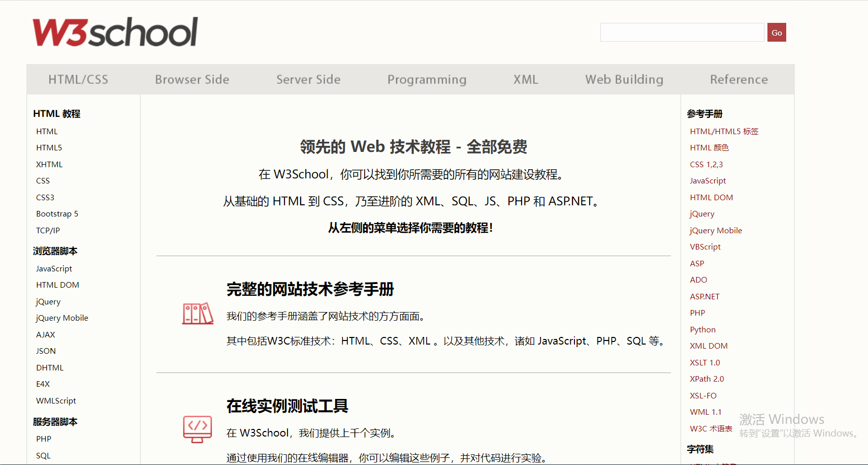Screen dimensions: 868x465
Task: Click the code monitor online tools icon
Action: pos(197,428)
